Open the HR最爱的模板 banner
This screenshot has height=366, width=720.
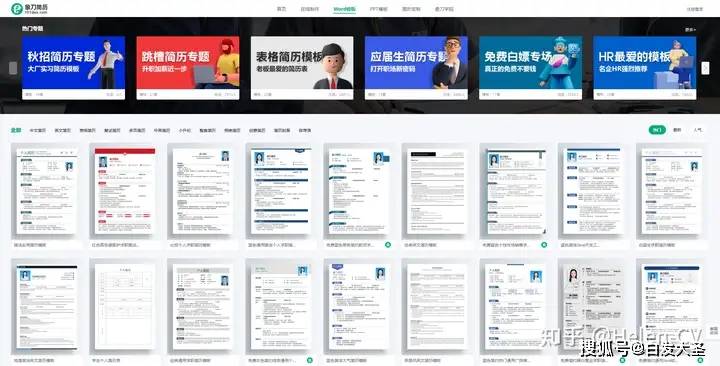[645, 68]
